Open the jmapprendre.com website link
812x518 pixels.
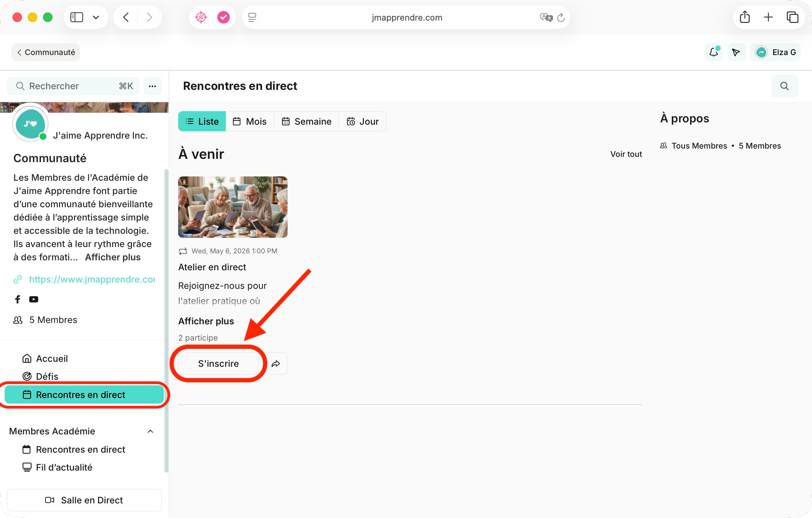[92, 279]
